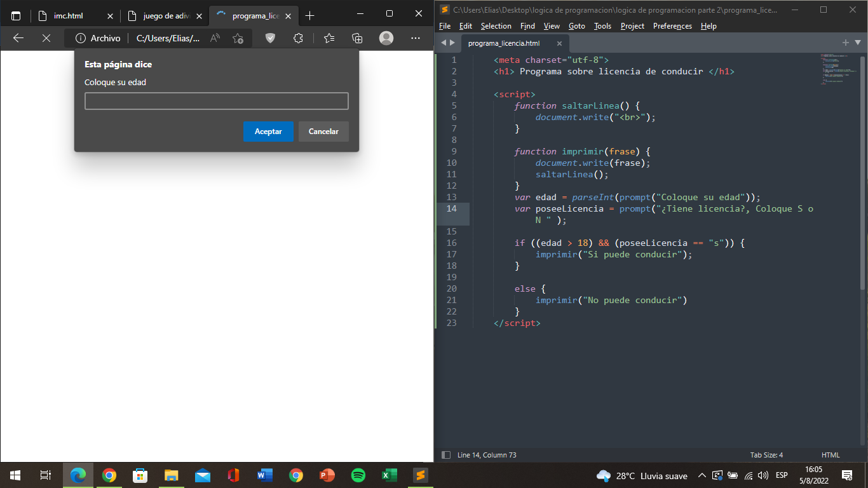The image size is (868, 488).
Task: Open Sublime Goto menu
Action: [x=577, y=26]
